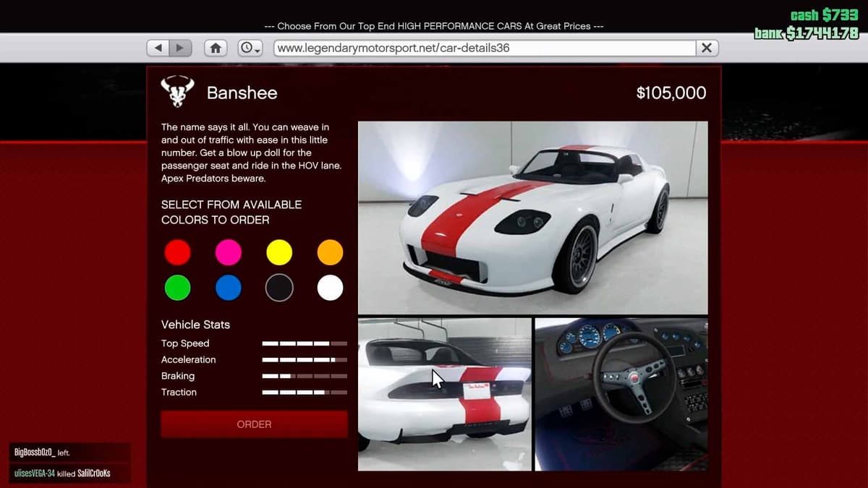
Task: Click the Bravado bull logo icon
Action: click(x=177, y=93)
